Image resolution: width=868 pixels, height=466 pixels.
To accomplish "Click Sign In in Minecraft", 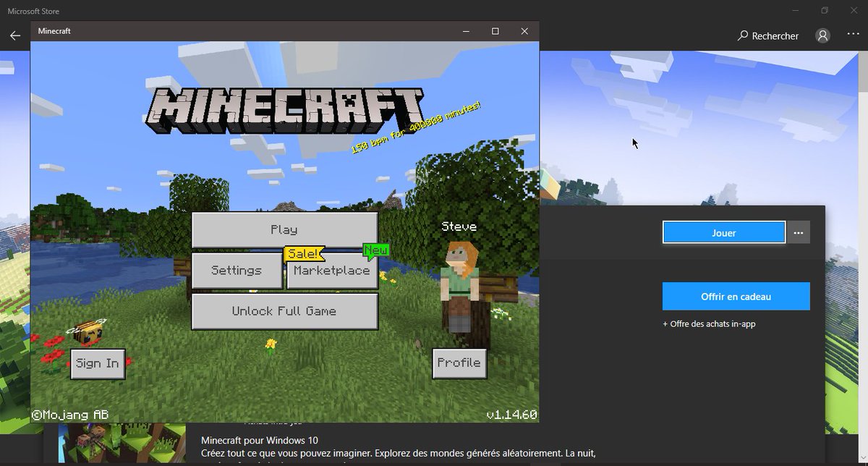I will [x=98, y=363].
